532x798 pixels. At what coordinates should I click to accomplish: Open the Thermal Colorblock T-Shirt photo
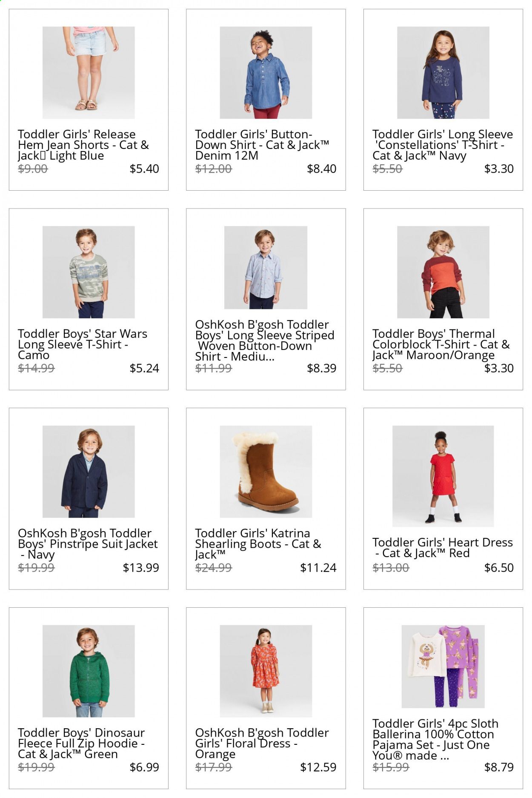tap(443, 272)
